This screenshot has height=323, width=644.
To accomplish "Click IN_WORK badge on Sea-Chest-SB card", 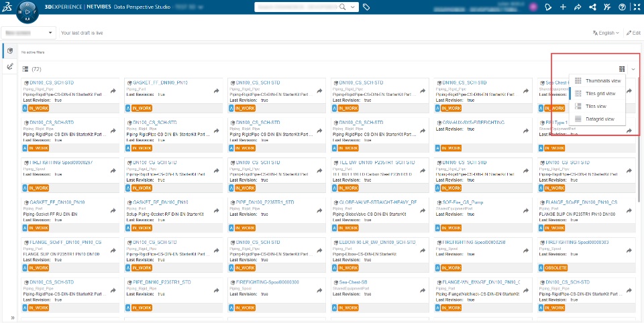I will 348,308.
